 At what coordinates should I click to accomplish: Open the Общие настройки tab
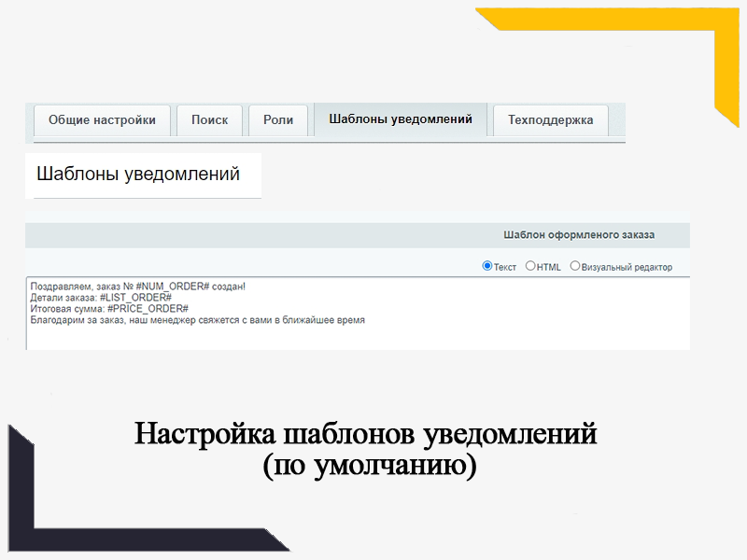(x=102, y=120)
